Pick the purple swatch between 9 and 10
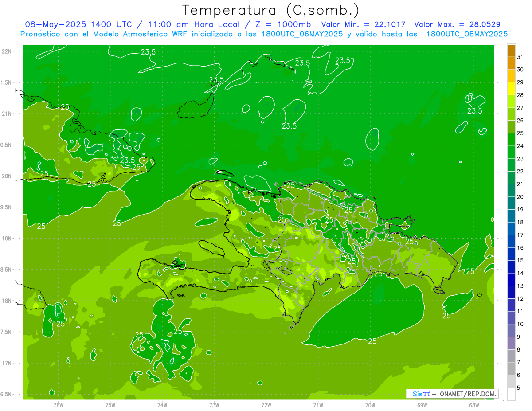Screen dimensions: 532x411 click(511, 330)
